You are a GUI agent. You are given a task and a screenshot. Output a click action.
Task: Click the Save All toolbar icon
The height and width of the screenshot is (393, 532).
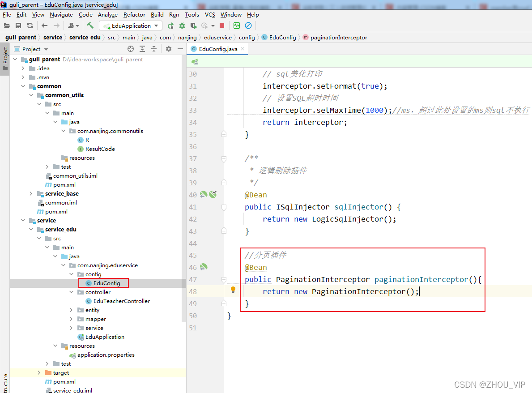click(18, 26)
